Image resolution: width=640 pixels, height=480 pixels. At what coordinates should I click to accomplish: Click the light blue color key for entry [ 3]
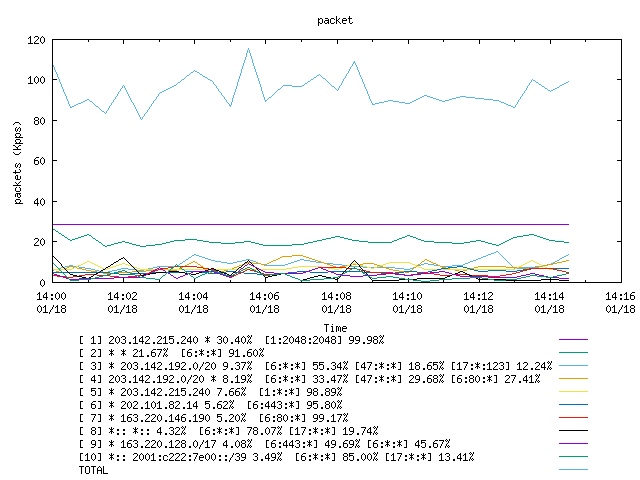(x=573, y=366)
